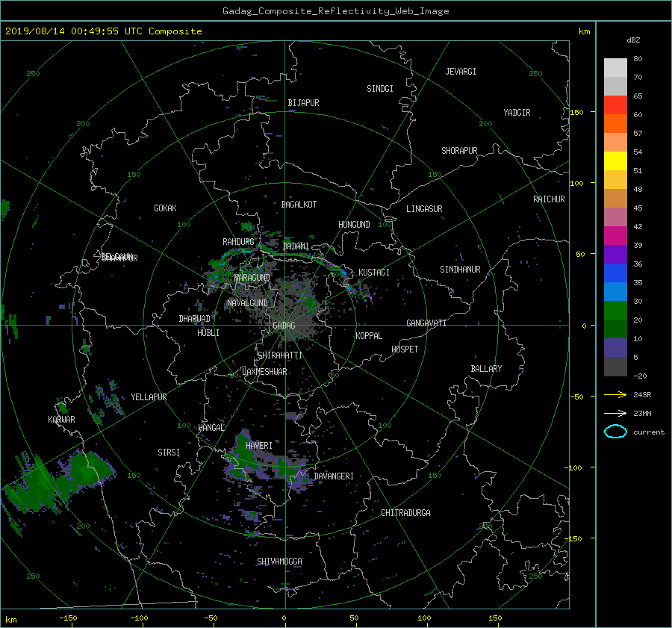Click the SINDGI city label

[380, 89]
